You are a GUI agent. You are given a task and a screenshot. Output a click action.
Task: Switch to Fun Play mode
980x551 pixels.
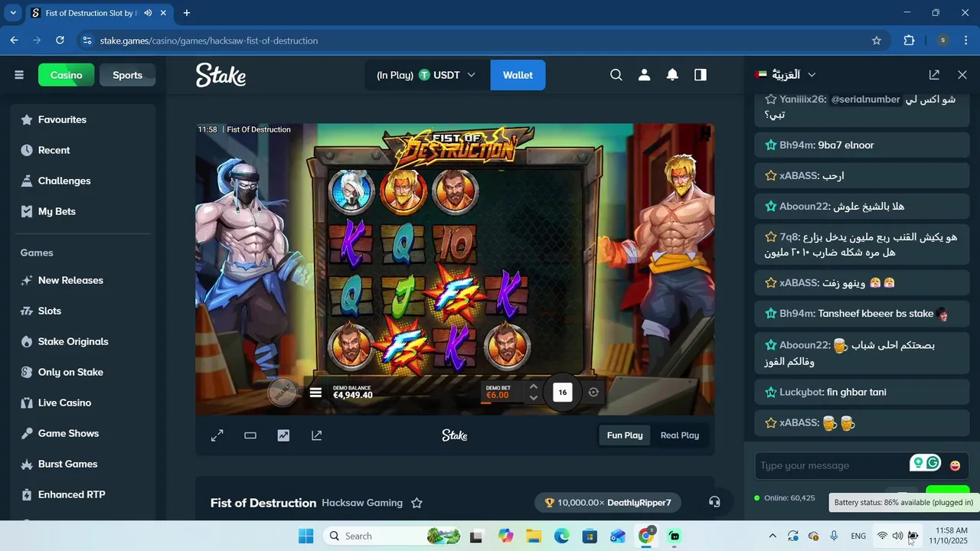[625, 435]
